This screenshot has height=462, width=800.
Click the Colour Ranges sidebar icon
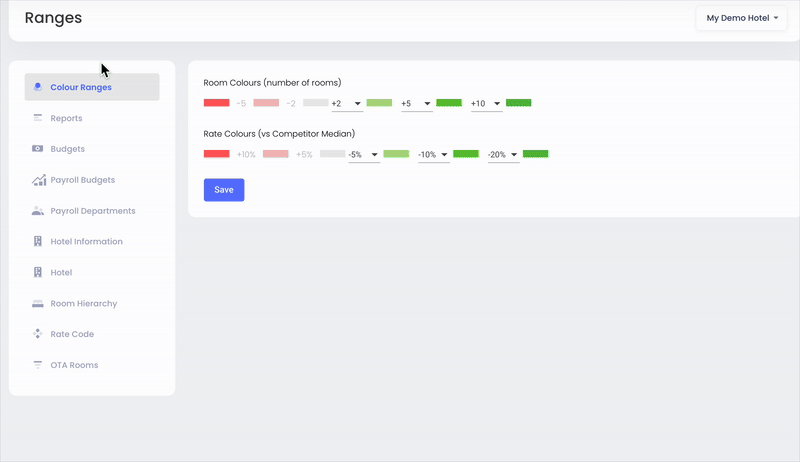point(37,87)
